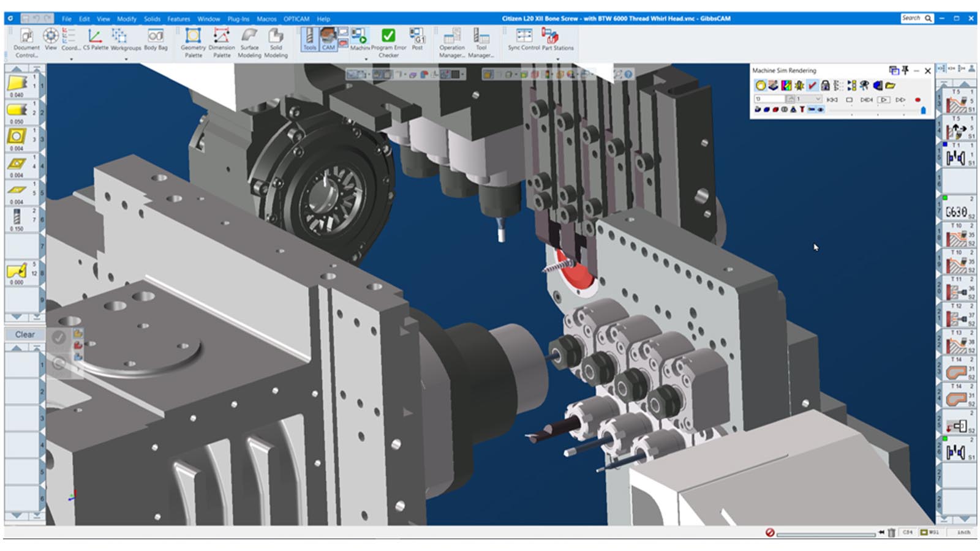Click the yellow folder icon in Machine Sim
980x551 pixels.
tap(890, 85)
